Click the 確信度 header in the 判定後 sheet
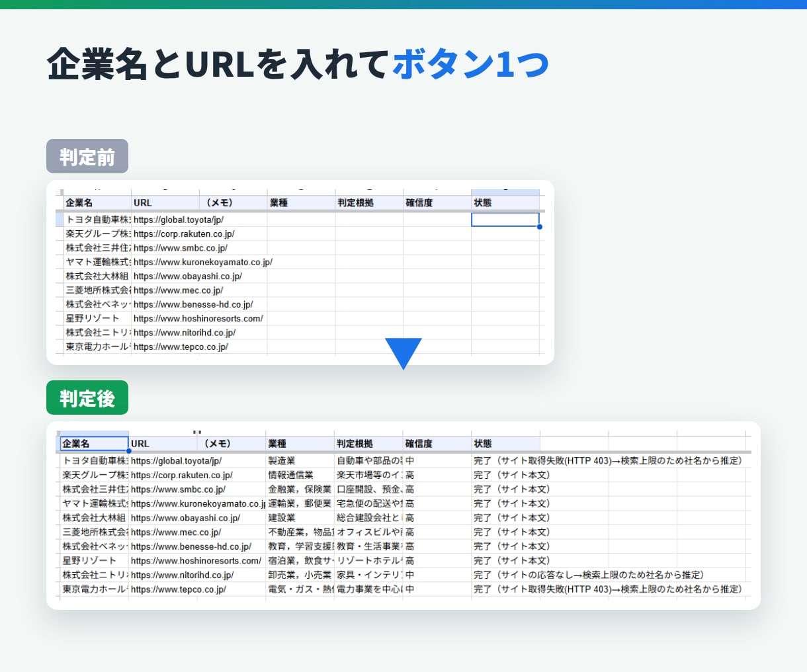This screenshot has height=672, width=807. click(437, 444)
